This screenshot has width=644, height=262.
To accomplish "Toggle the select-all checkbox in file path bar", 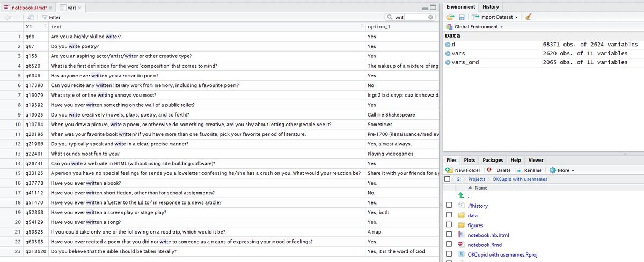I will tap(448, 179).
